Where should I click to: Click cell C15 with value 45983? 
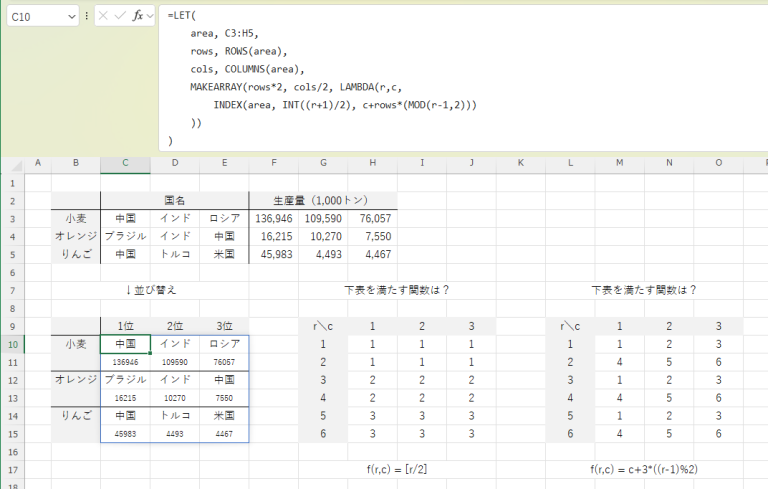coord(125,434)
